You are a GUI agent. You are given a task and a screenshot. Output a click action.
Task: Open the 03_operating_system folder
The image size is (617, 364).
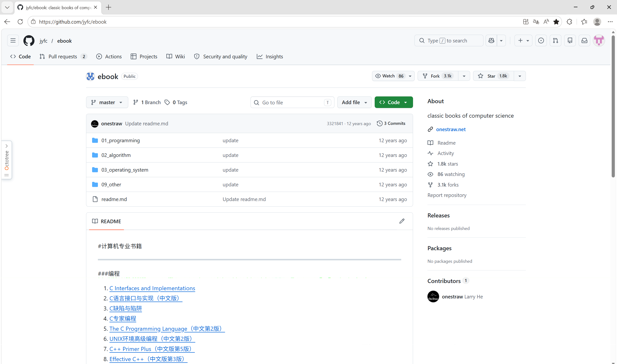click(x=125, y=170)
